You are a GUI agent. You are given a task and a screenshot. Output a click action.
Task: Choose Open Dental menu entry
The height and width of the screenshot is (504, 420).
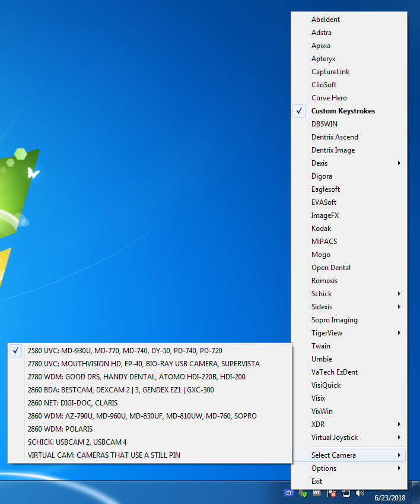click(x=349, y=268)
